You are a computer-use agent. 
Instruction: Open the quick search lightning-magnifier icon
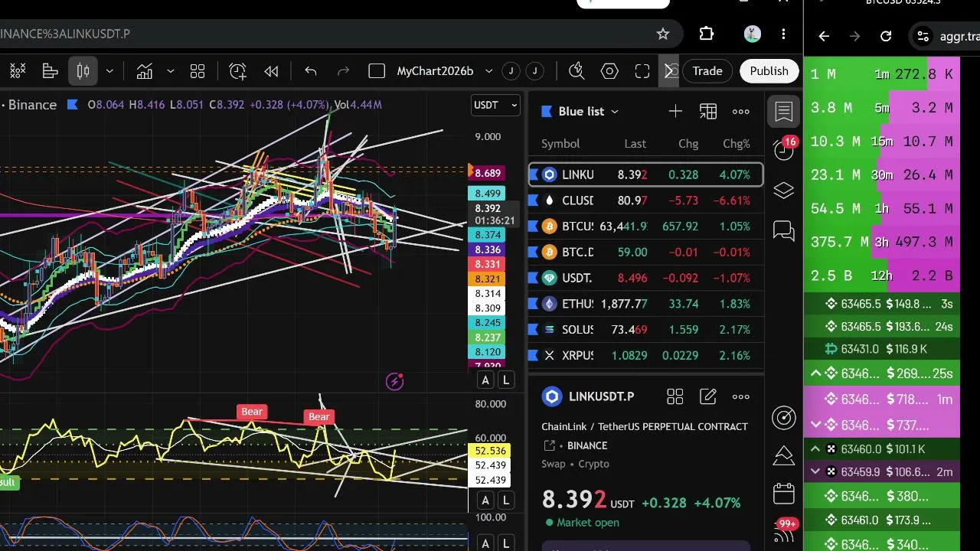(577, 71)
